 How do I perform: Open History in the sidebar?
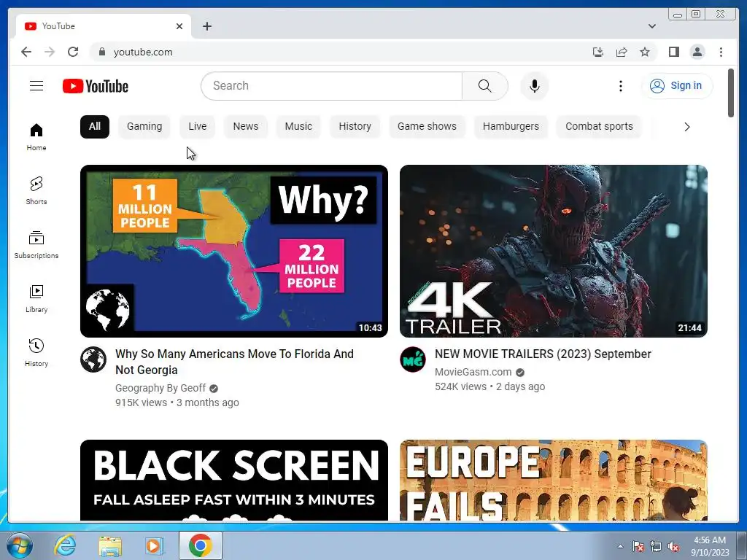tap(36, 352)
